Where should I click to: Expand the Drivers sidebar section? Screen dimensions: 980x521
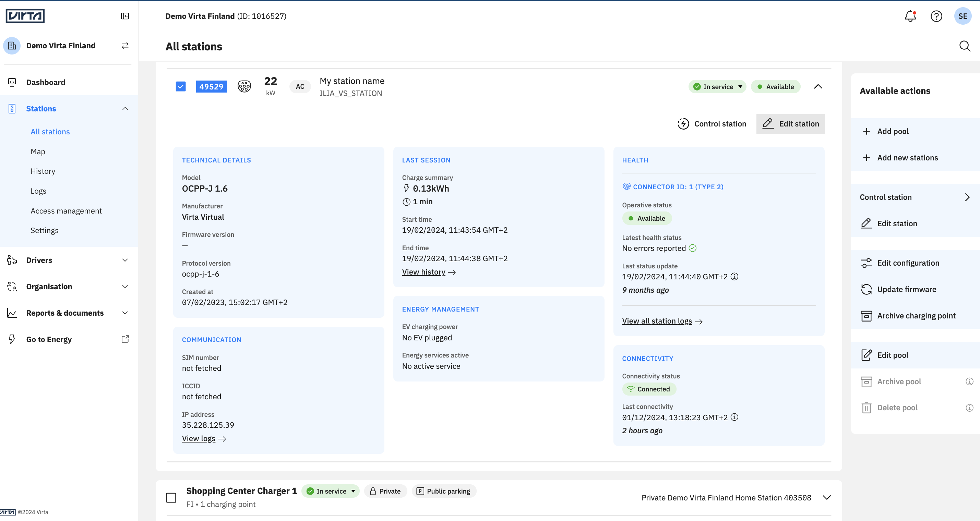(125, 260)
